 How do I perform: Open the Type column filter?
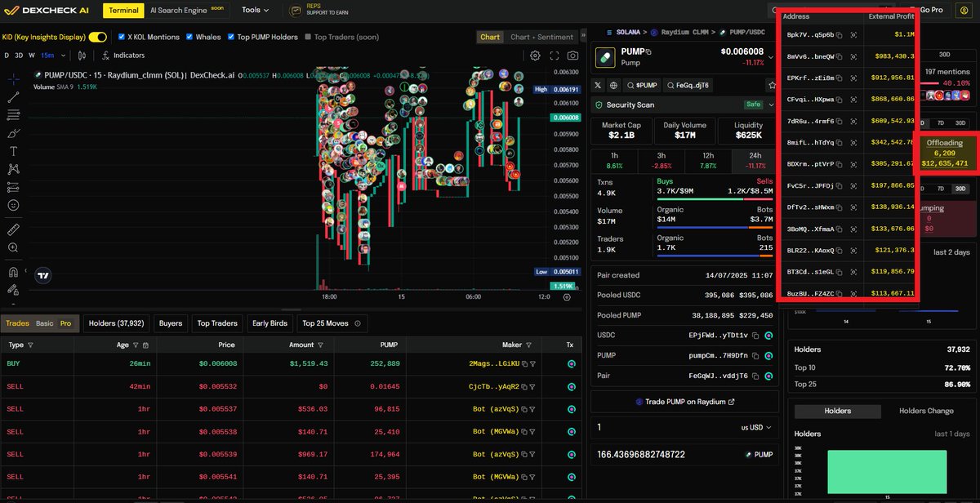pos(30,345)
